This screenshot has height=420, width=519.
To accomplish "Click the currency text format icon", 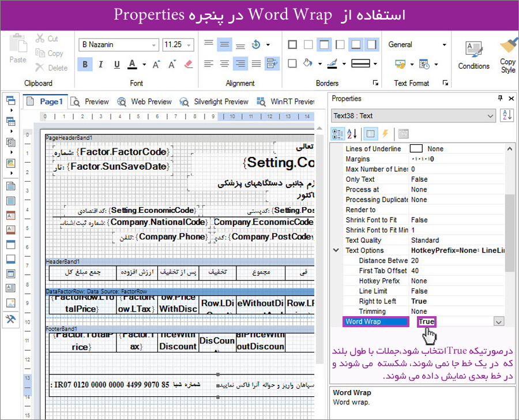I will (x=400, y=64).
